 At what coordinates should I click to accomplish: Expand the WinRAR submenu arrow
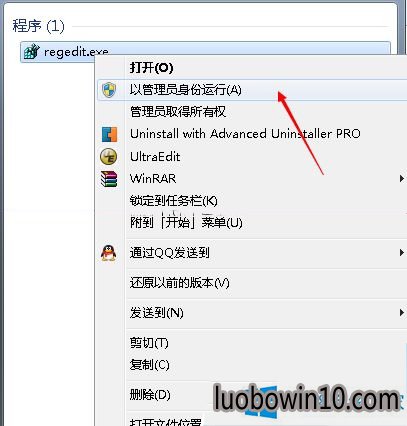pos(402,179)
